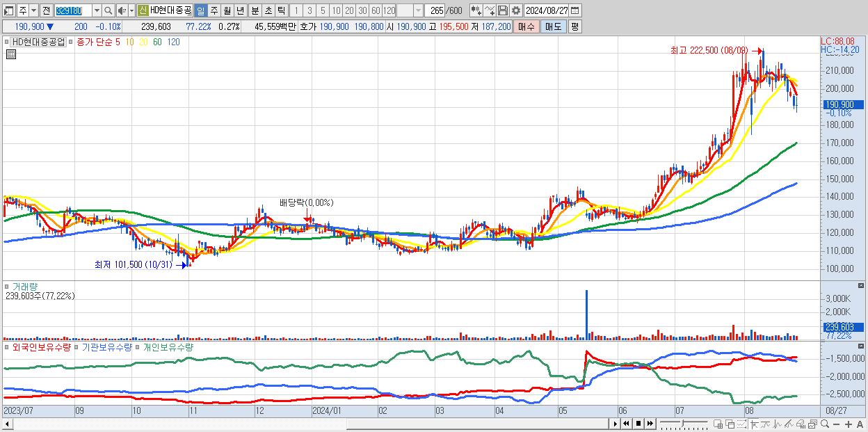Choose the 30 interval button

click(362, 11)
